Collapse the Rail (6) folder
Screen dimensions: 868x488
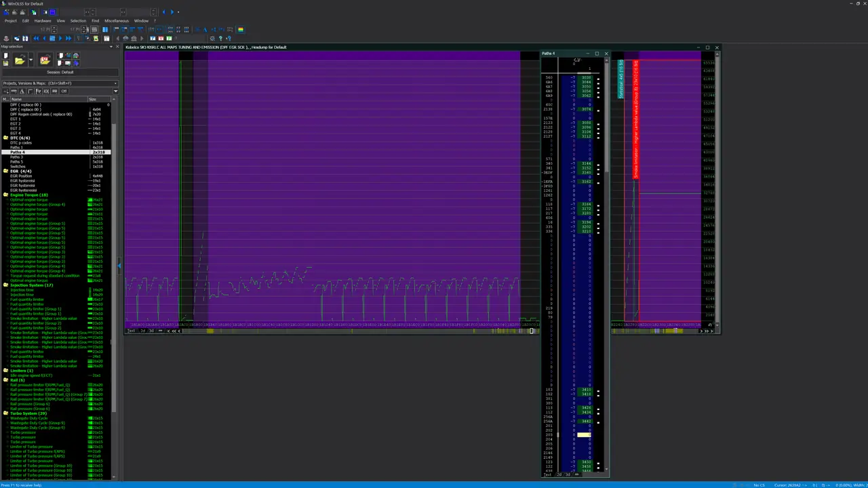5,380
